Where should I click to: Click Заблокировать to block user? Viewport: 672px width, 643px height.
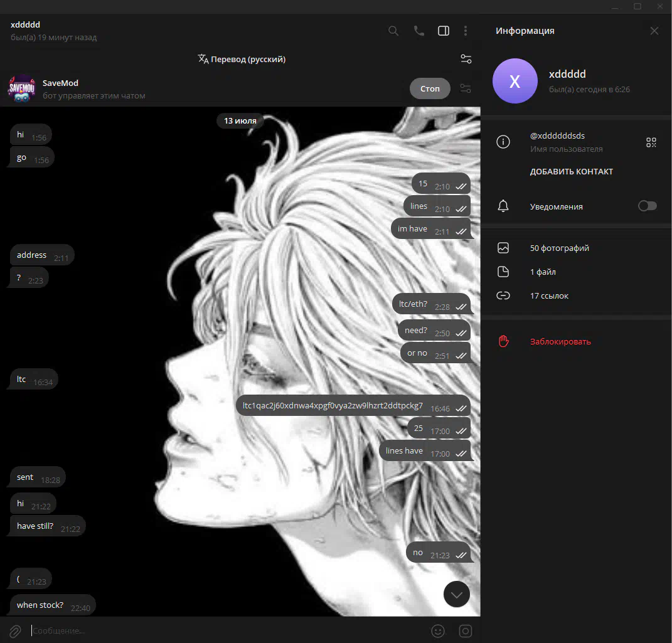560,342
